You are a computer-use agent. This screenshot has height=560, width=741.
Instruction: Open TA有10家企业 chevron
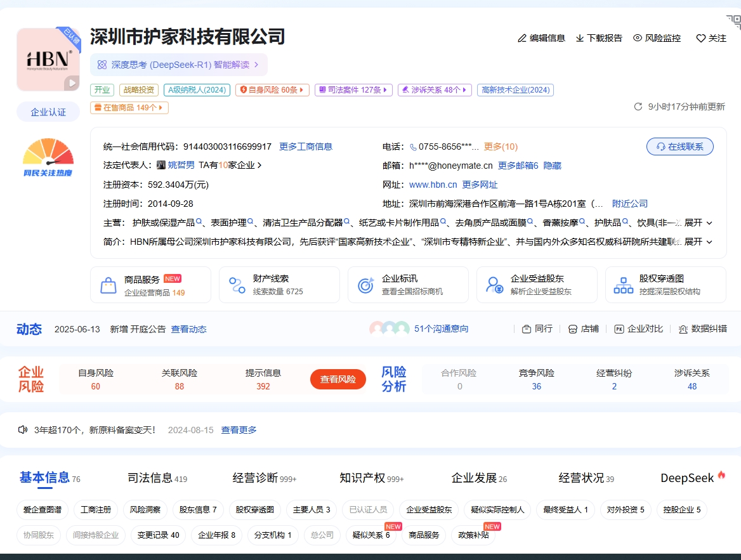[x=259, y=165]
